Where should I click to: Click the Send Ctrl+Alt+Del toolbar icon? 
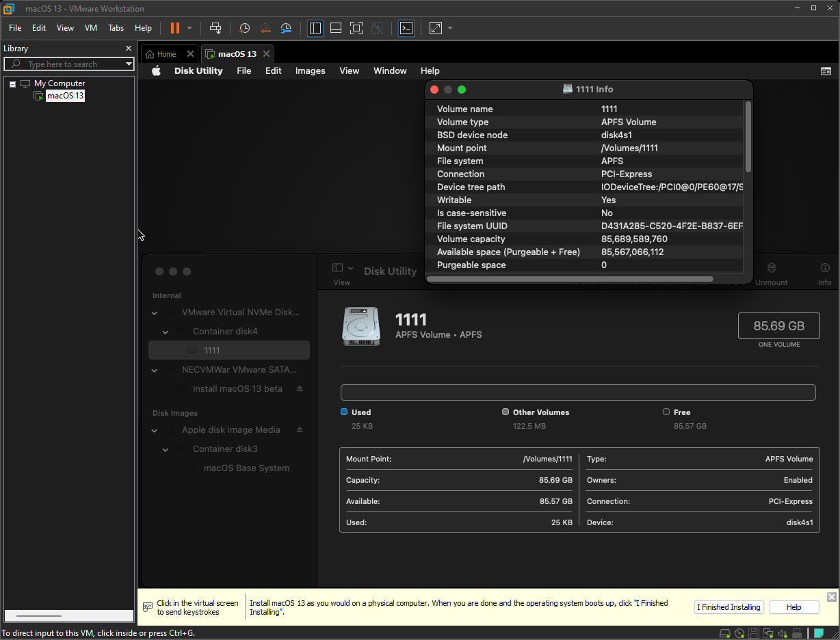click(x=215, y=28)
